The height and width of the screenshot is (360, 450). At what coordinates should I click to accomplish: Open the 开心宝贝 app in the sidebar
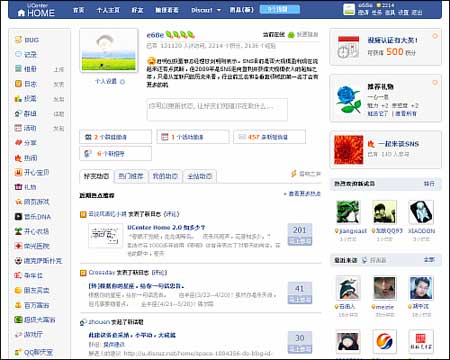[32, 172]
